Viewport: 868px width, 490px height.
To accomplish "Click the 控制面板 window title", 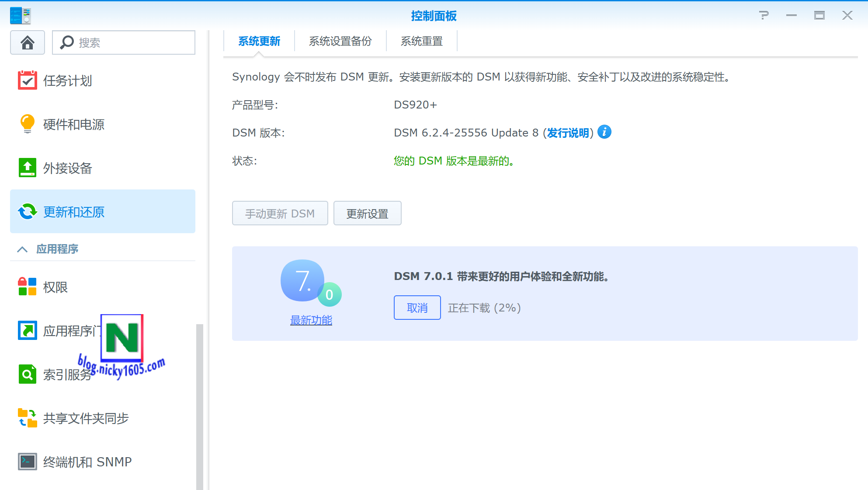I will coord(434,16).
